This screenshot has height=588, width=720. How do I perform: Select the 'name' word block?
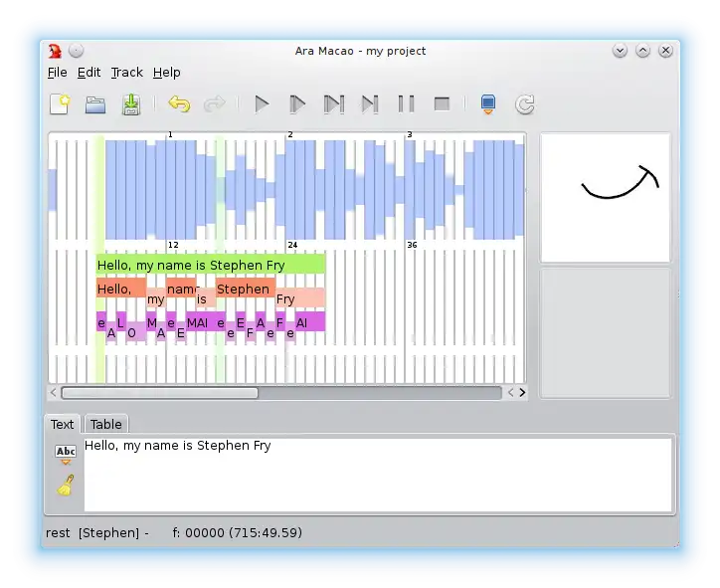click(x=181, y=288)
